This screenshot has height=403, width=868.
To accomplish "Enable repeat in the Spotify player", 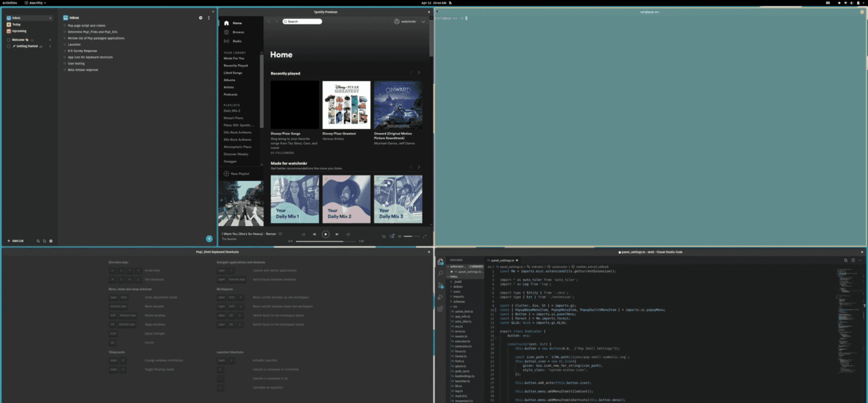I will [348, 234].
